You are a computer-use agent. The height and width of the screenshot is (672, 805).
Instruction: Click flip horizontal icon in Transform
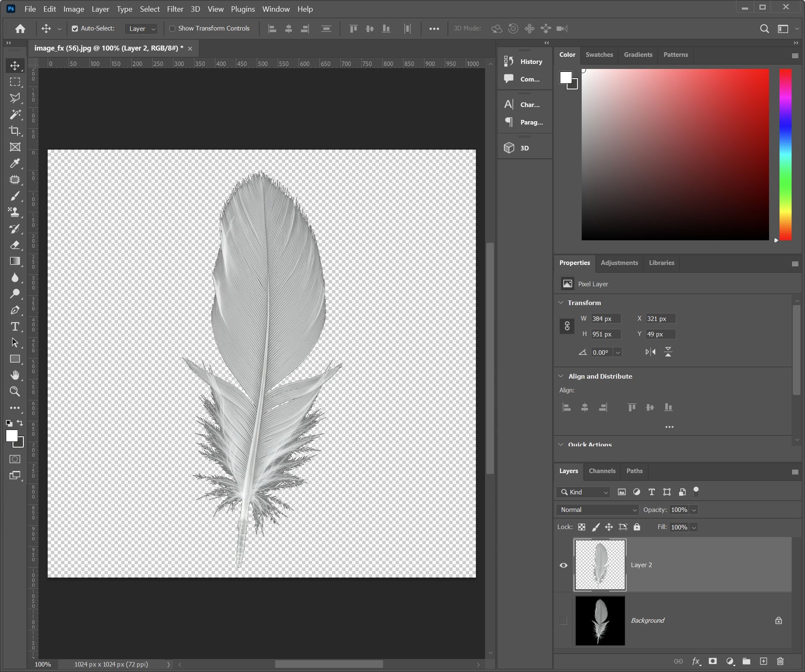click(x=650, y=352)
